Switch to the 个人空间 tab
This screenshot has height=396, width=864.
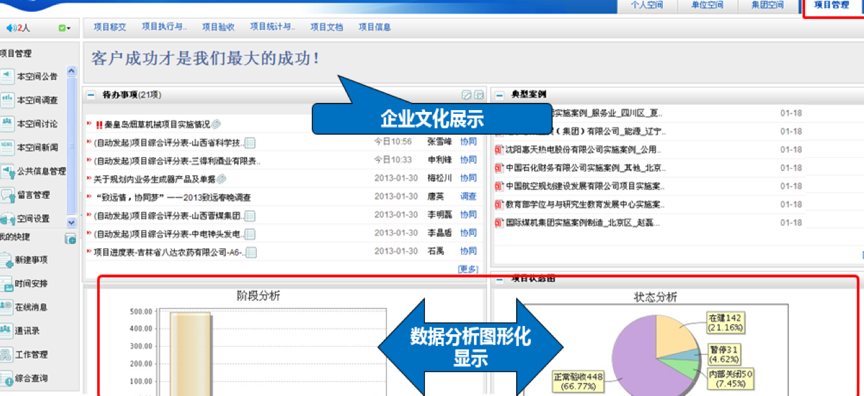(646, 6)
